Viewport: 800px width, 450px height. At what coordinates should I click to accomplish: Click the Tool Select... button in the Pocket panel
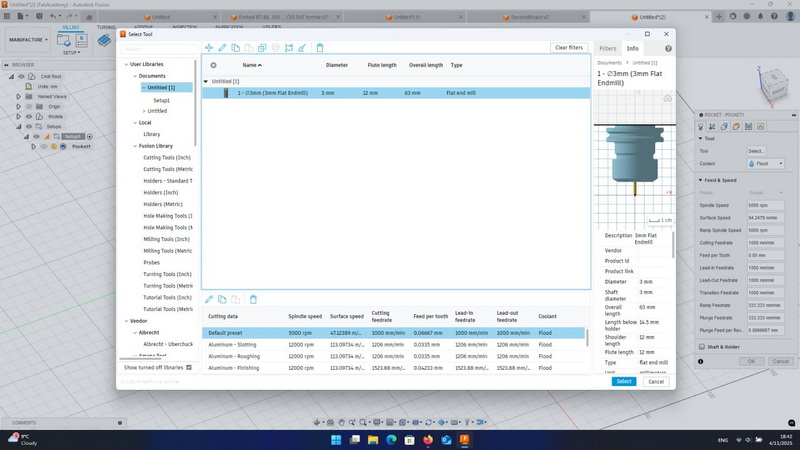[x=756, y=151]
